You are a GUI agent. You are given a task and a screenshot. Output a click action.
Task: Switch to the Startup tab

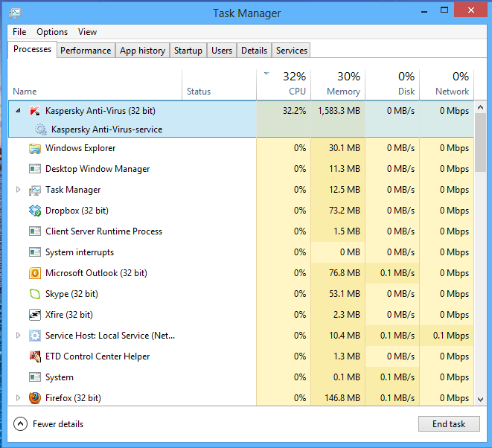pos(188,51)
